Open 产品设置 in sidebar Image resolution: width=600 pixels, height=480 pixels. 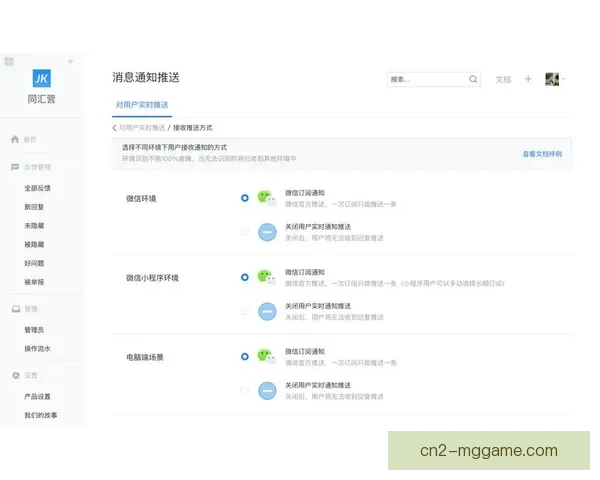click(x=38, y=396)
